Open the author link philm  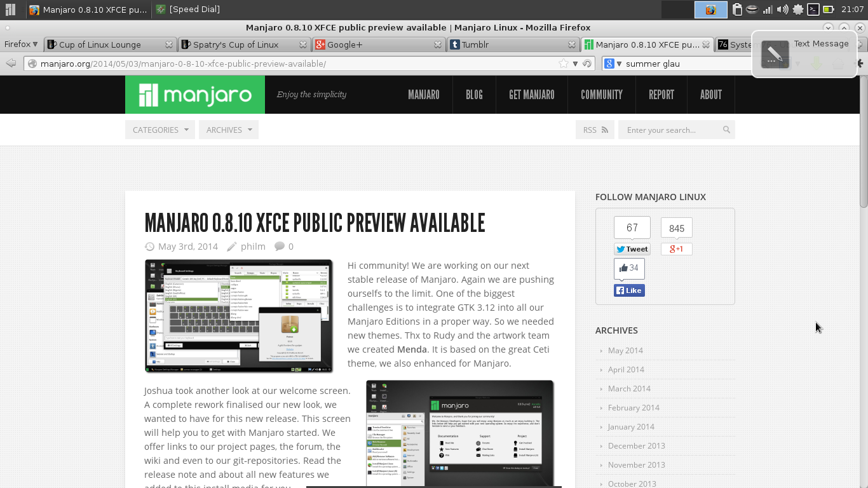253,247
